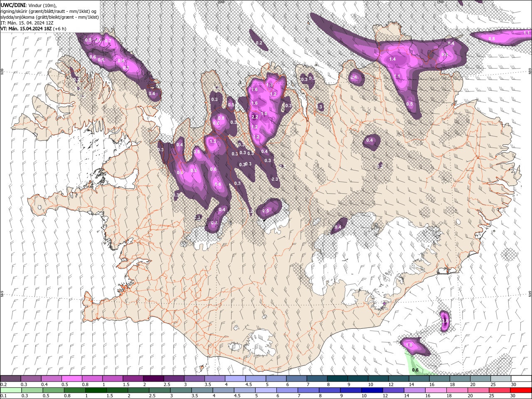Select the '0.1' label in the lower legend row
Screen dimensions: 532x399
point(4,396)
